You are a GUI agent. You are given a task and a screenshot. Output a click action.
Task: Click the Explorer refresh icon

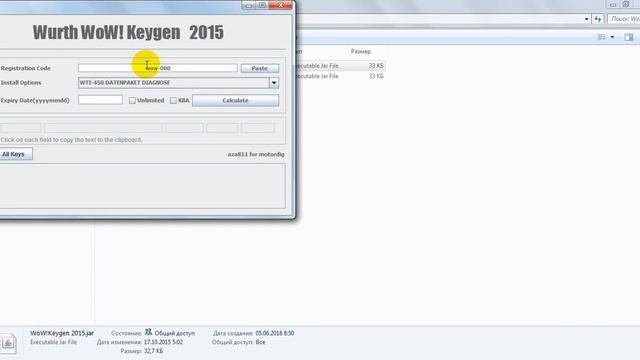pyautogui.click(x=598, y=19)
